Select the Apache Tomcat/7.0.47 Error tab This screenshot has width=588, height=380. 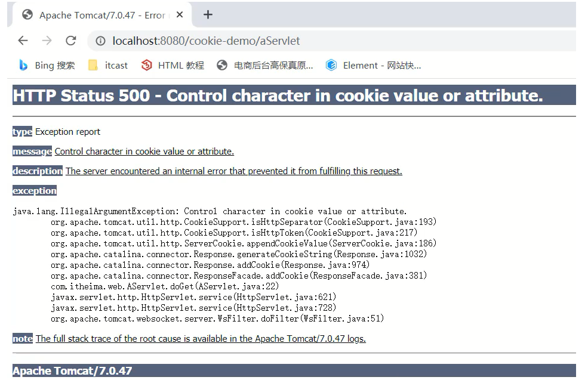point(102,15)
